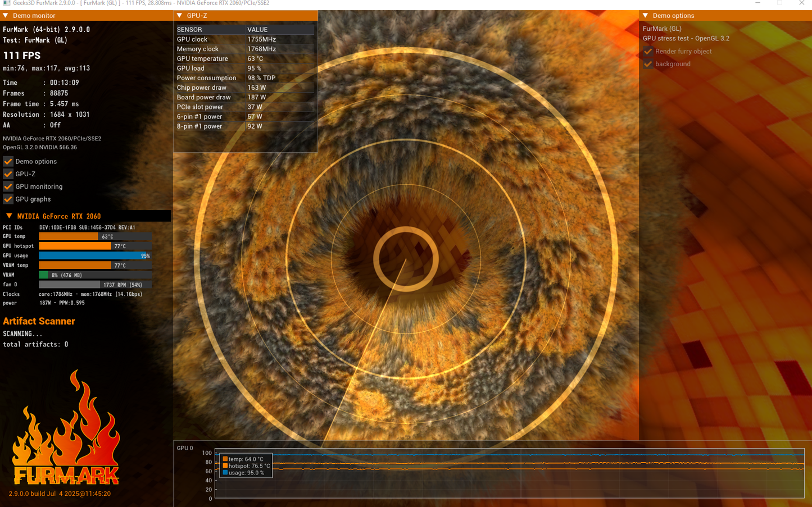Click the GPU hotspot progress bar

(96, 246)
